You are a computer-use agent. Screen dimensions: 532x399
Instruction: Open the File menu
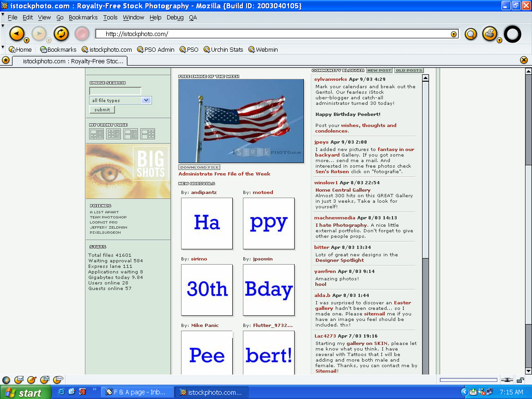click(12, 17)
